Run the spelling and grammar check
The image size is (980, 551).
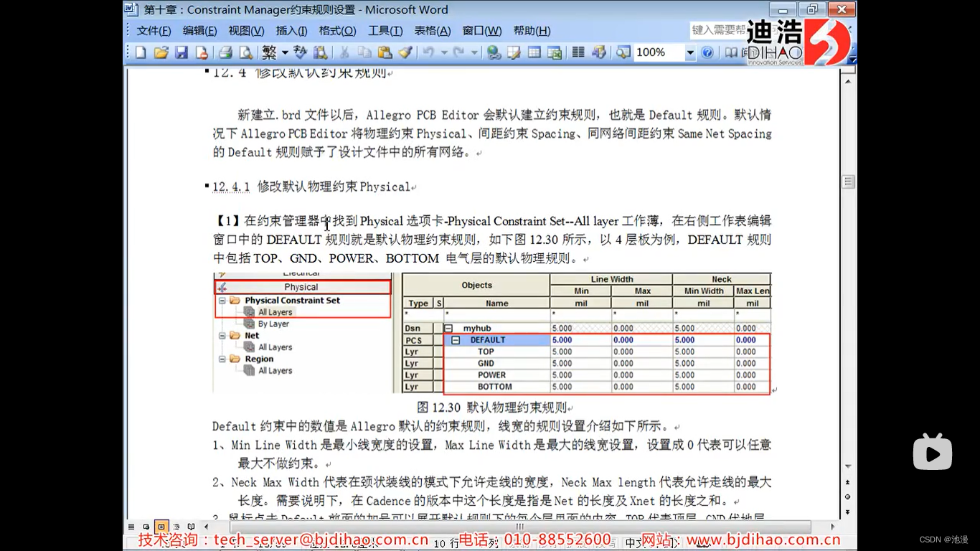tap(301, 52)
